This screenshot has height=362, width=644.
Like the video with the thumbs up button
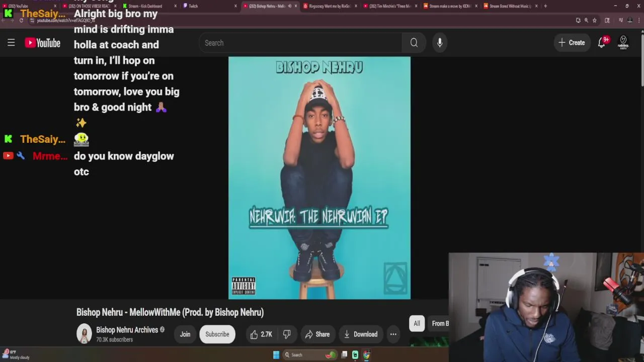tap(261, 334)
